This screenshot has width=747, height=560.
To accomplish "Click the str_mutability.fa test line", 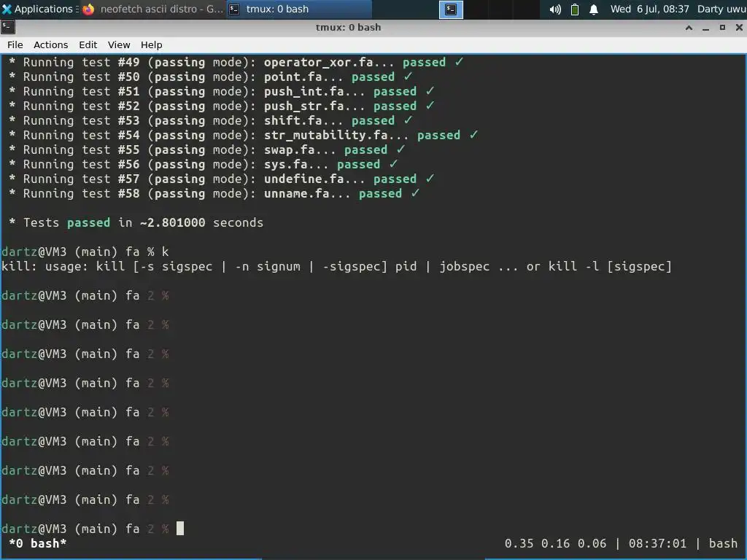I will 244,135.
